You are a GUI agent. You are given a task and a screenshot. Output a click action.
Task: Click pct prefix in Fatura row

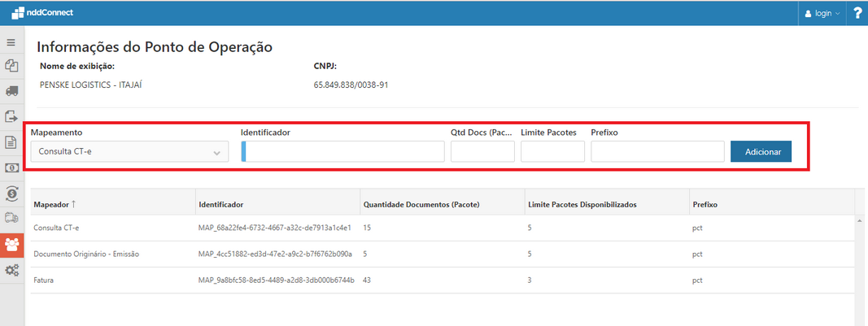(x=697, y=280)
